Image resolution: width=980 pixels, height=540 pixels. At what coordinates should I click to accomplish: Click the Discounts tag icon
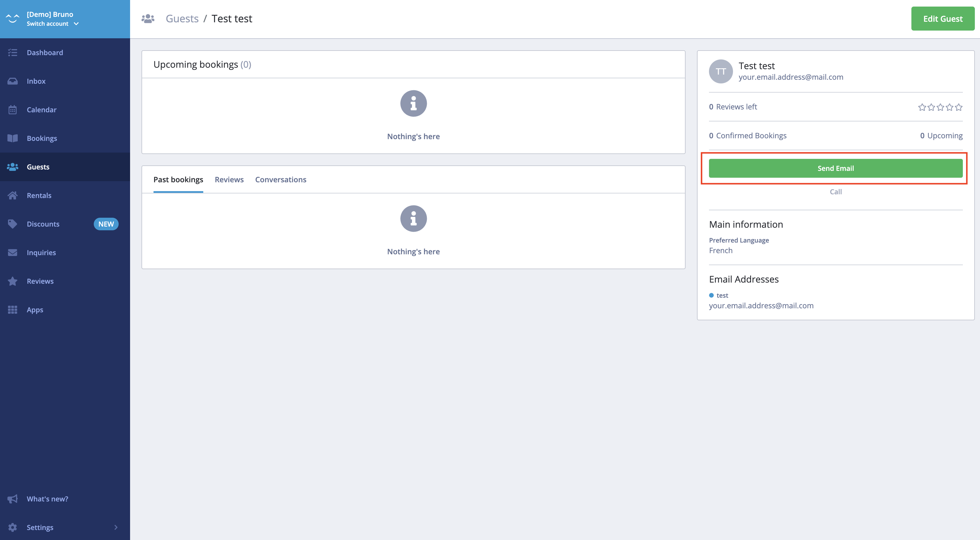click(x=13, y=224)
